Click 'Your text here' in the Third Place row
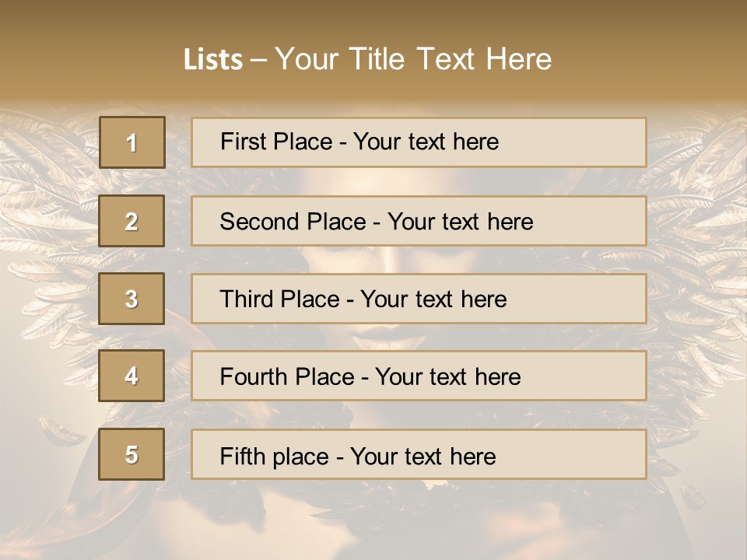 pyautogui.click(x=433, y=299)
